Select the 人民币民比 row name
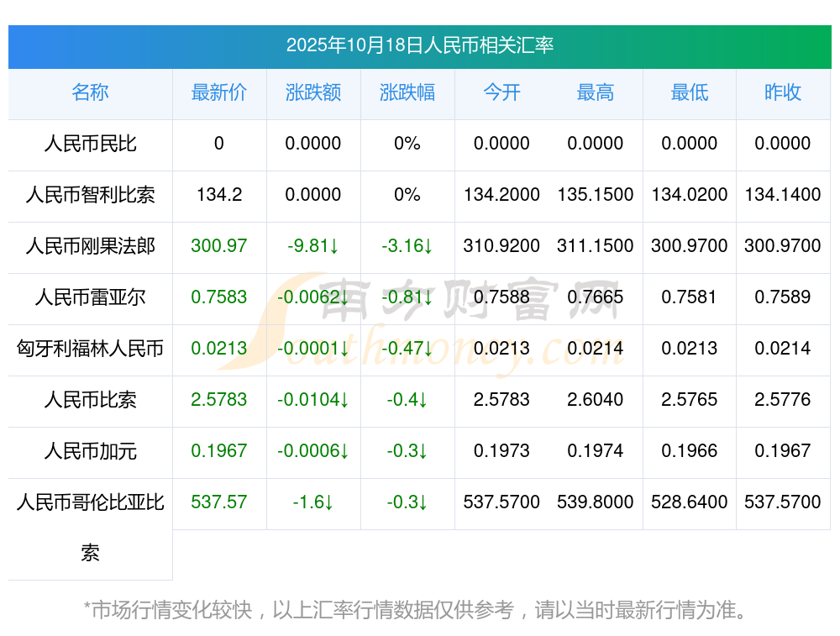Image resolution: width=840 pixels, height=636 pixels. click(90, 144)
